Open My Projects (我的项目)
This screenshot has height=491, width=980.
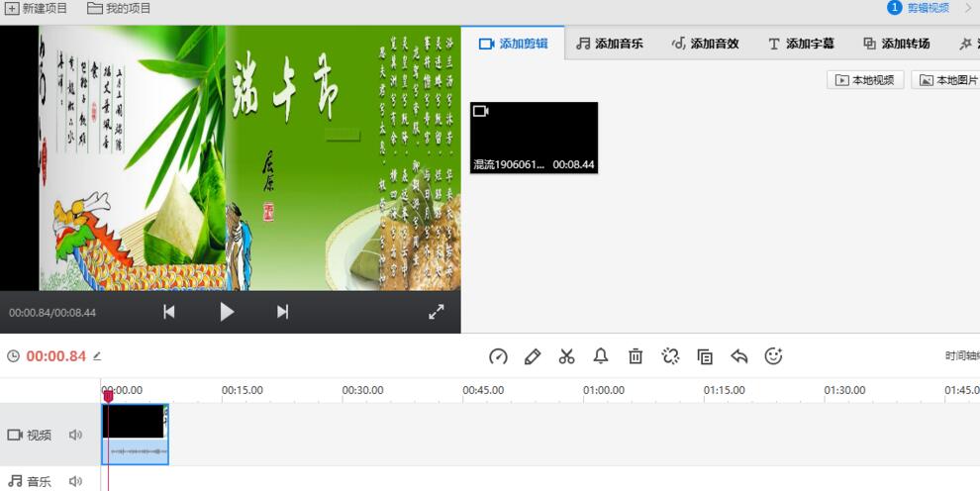pos(119,9)
